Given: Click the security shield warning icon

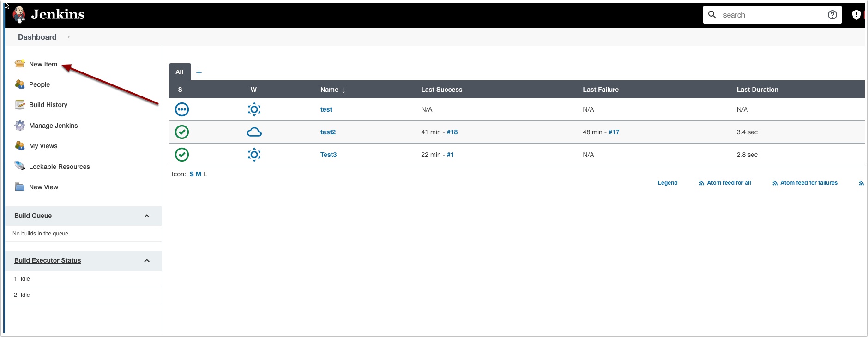Looking at the screenshot, I should coord(856,15).
